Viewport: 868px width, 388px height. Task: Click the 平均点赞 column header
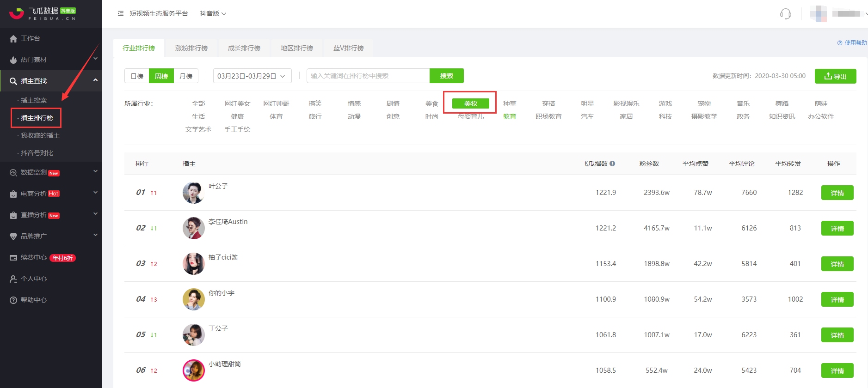point(696,164)
